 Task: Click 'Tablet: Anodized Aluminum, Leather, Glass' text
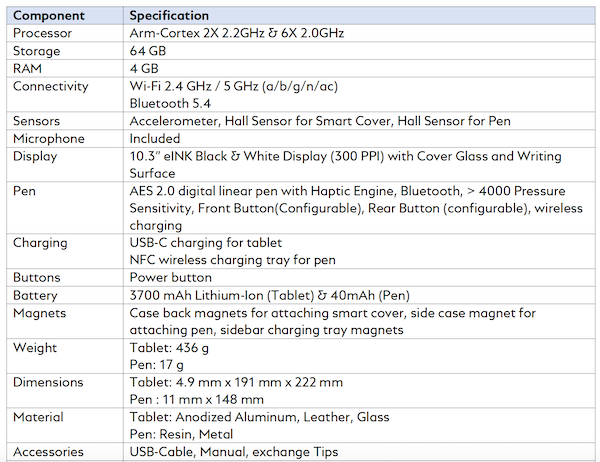click(x=259, y=417)
